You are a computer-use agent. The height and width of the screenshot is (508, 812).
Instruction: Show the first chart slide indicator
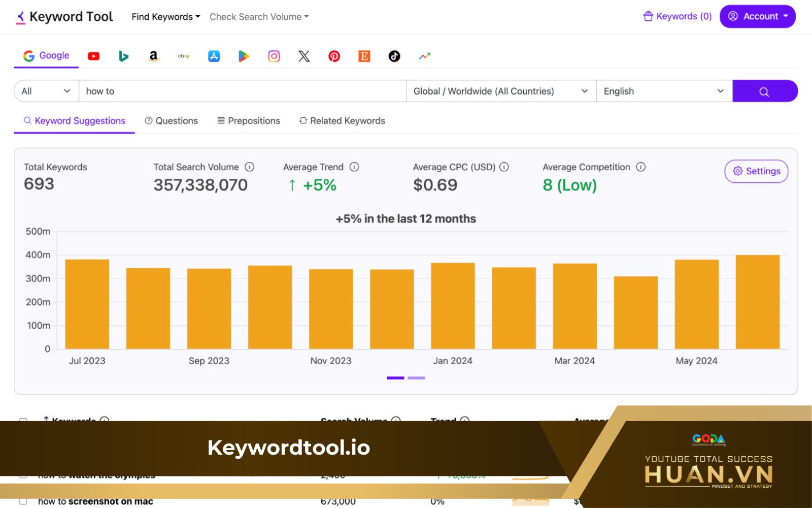pos(395,378)
